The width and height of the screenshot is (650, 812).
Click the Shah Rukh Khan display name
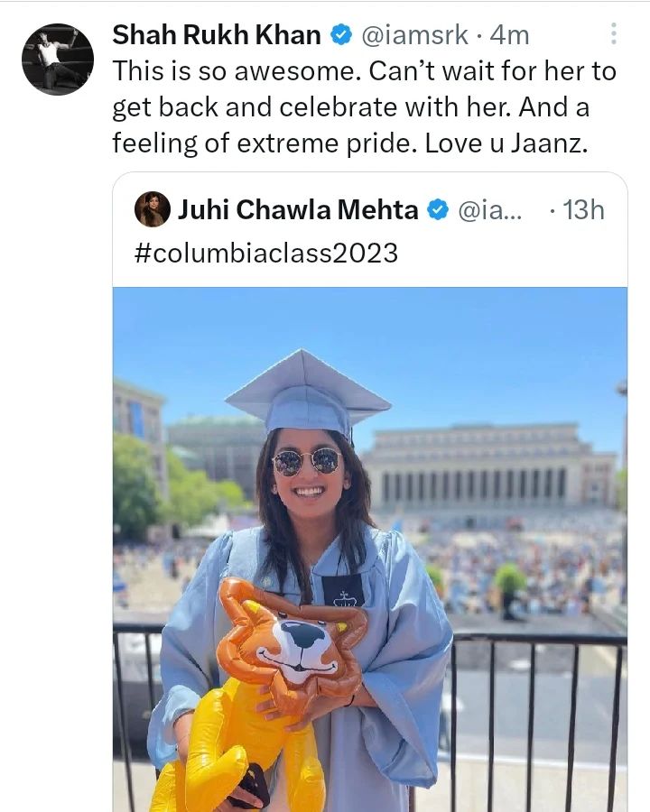tap(217, 35)
